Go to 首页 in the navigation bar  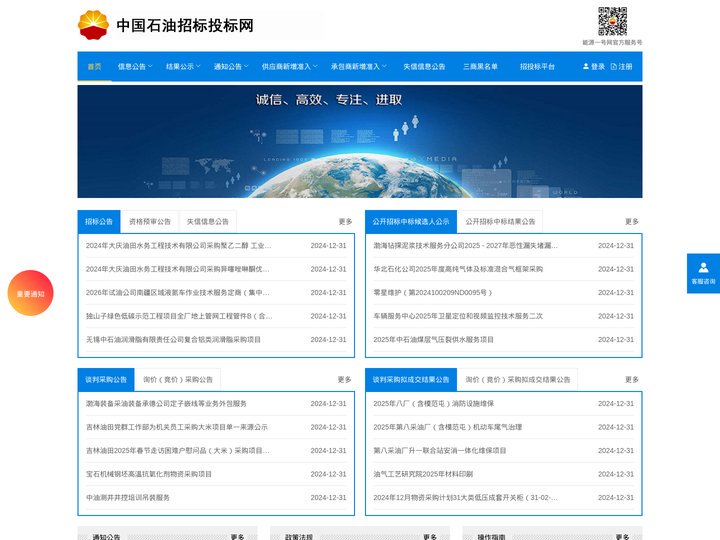click(94, 67)
